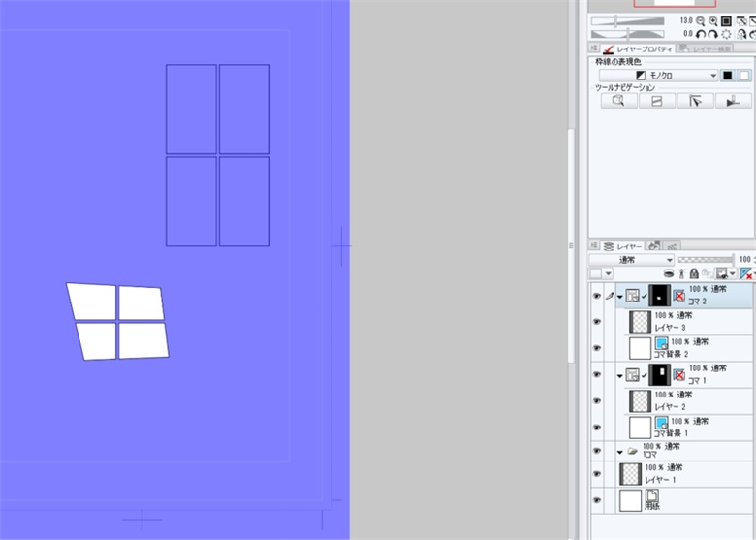
Task: Click the 用紙 layer thumbnail
Action: 630,500
